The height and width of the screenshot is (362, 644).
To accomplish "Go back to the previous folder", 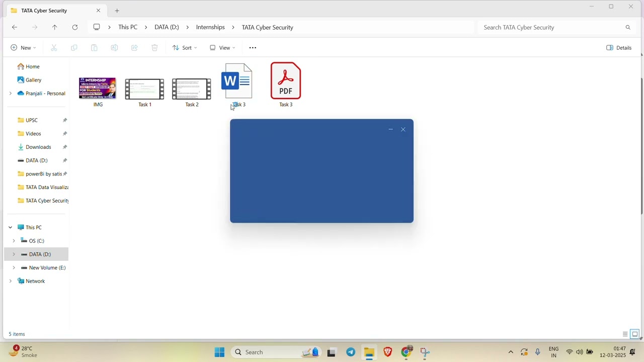I will click(x=15, y=27).
